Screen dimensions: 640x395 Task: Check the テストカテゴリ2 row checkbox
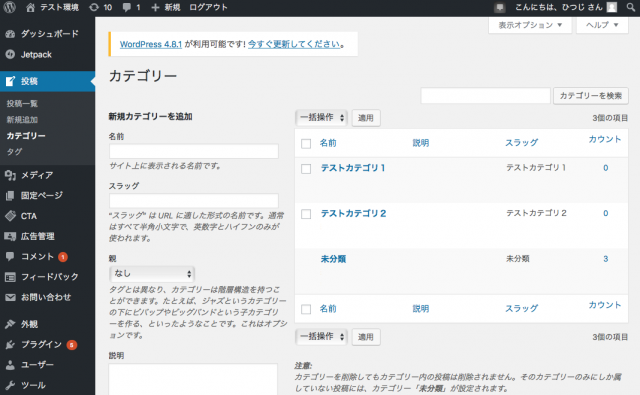(306, 214)
